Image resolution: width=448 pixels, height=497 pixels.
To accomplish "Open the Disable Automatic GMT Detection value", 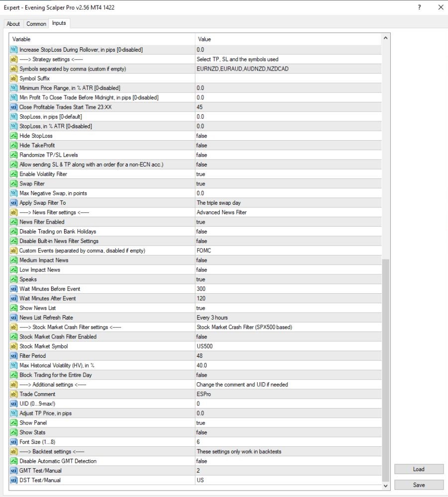I will coord(288,461).
